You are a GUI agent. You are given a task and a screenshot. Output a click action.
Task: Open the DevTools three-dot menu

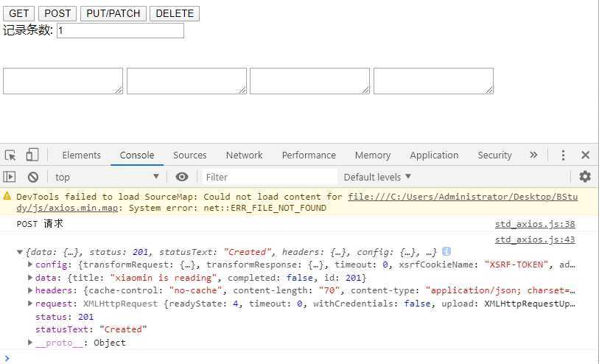coord(564,155)
